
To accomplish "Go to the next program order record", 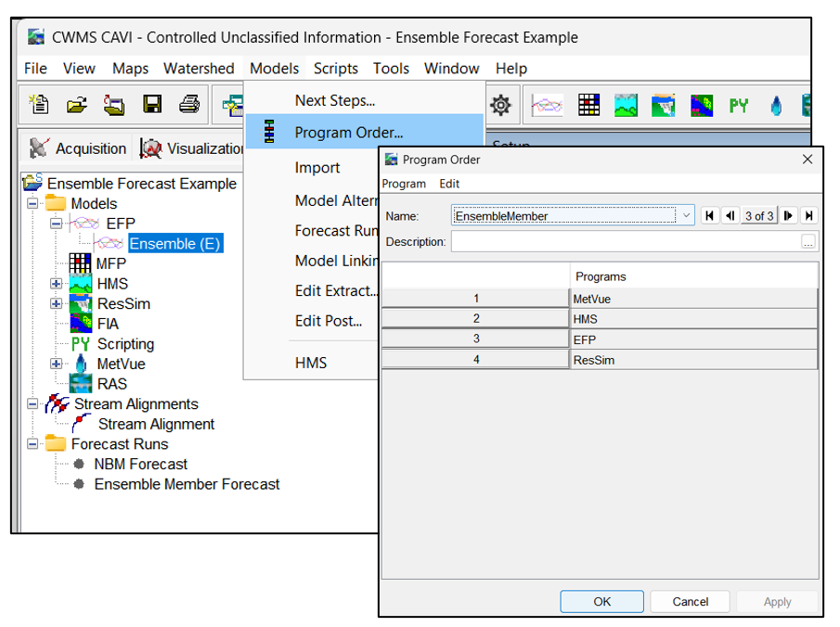I will [x=789, y=216].
